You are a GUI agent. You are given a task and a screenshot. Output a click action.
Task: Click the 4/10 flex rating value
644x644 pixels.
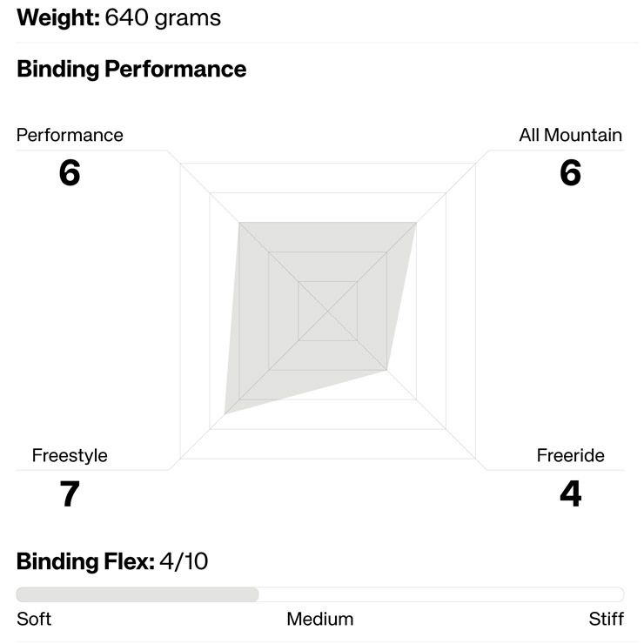tap(184, 561)
